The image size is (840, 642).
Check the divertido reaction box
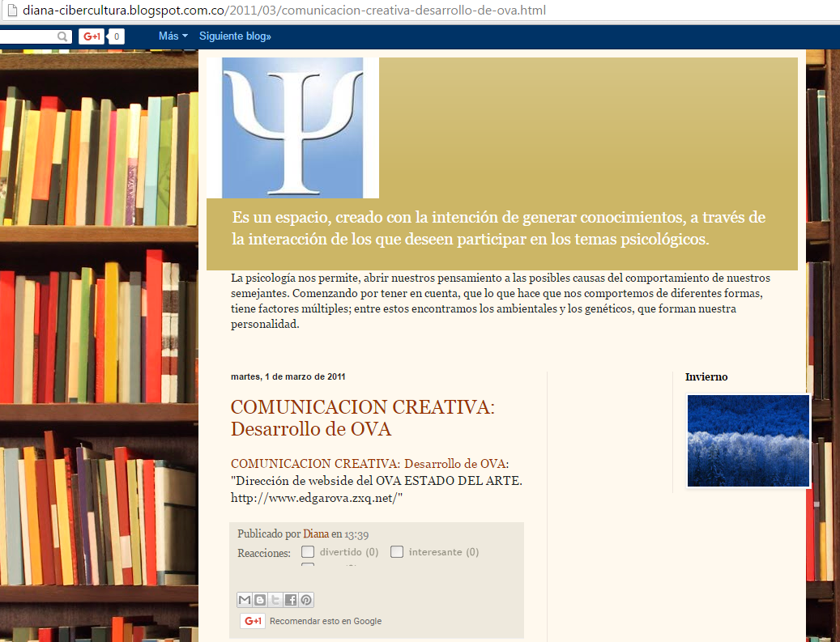click(x=308, y=551)
